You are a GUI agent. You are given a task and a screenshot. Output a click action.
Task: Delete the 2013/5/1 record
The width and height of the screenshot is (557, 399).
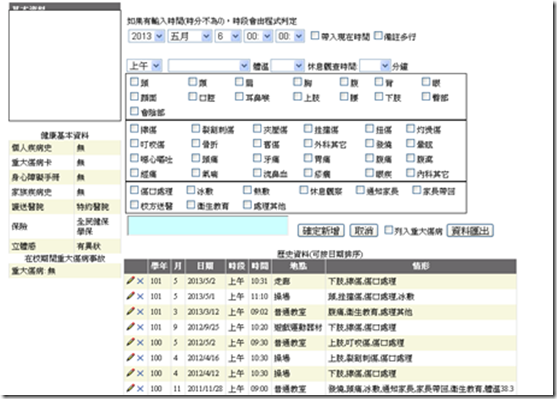tap(140, 297)
